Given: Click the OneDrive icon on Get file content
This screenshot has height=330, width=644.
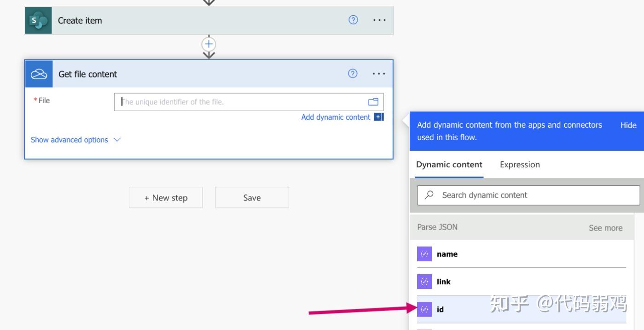Looking at the screenshot, I should tap(39, 74).
